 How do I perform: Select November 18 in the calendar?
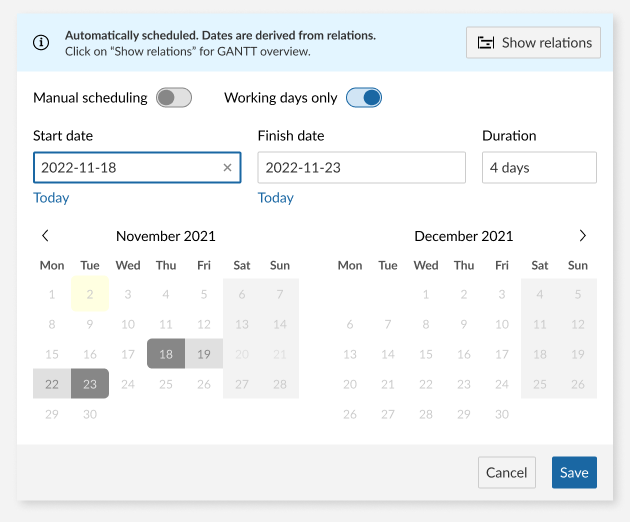click(x=166, y=354)
